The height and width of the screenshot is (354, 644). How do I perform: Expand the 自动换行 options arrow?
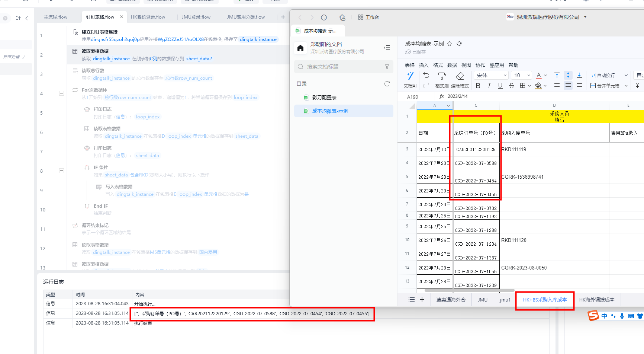[626, 75]
